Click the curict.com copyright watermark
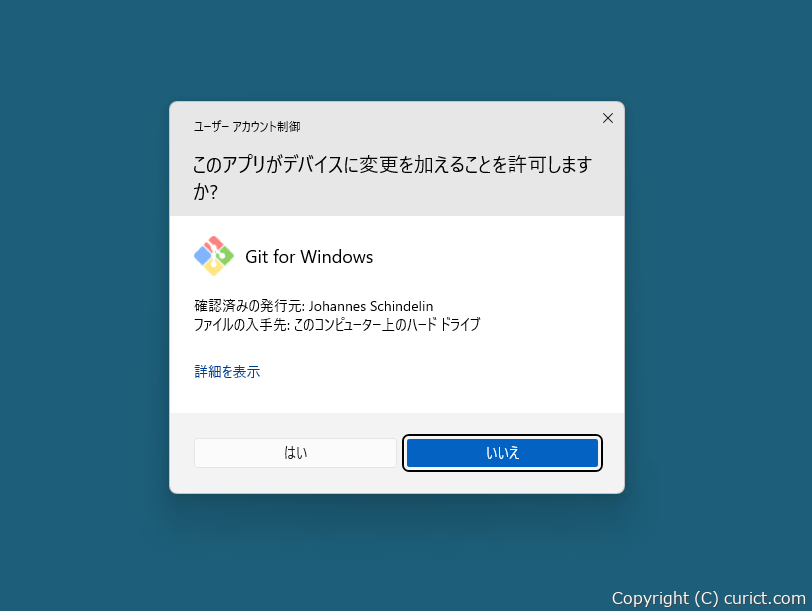This screenshot has height=611, width=812. pos(708,598)
